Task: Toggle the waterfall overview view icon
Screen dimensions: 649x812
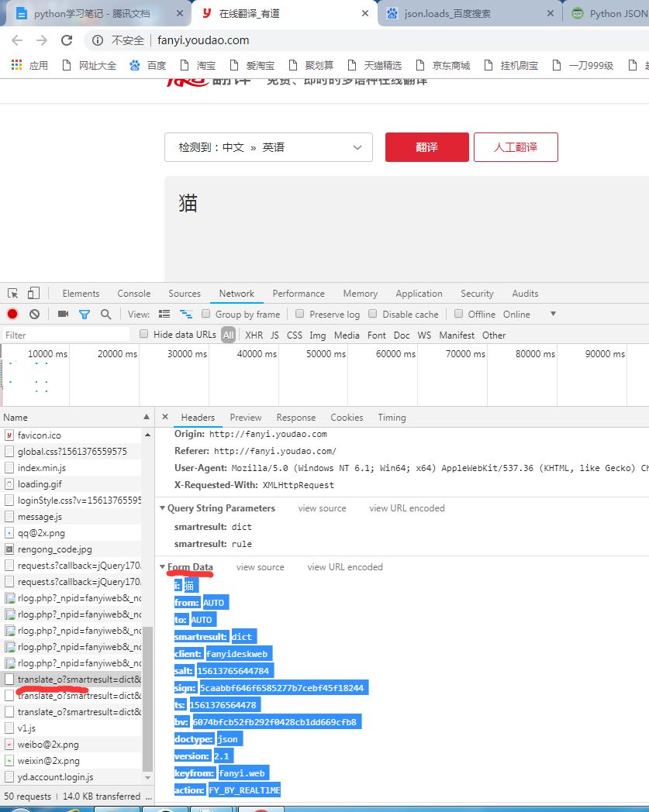Action: coord(186,314)
